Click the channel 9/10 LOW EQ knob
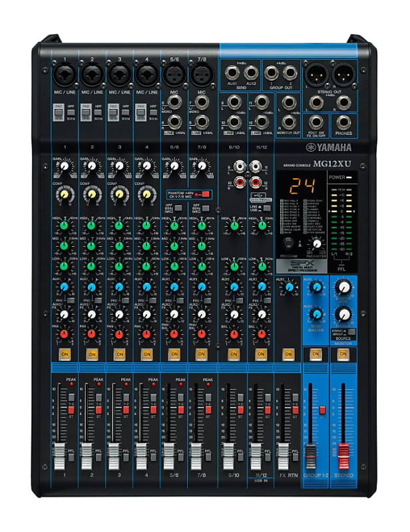 coord(234,267)
